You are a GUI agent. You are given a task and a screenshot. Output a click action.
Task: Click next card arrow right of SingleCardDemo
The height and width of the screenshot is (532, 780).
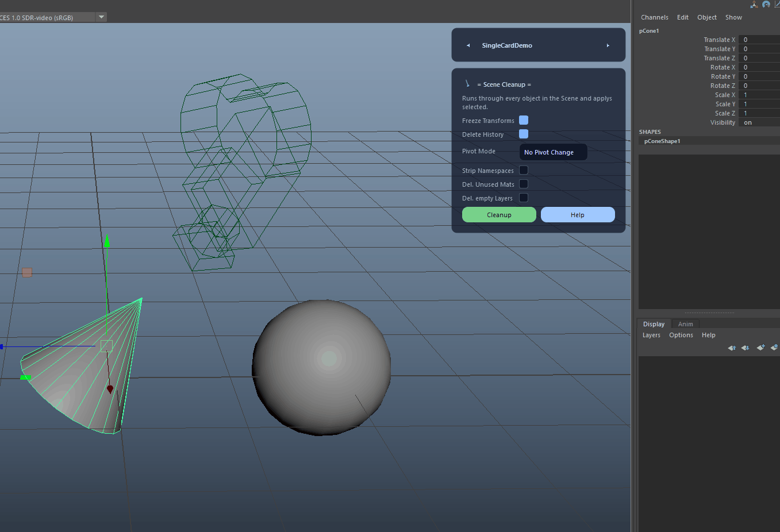point(608,45)
